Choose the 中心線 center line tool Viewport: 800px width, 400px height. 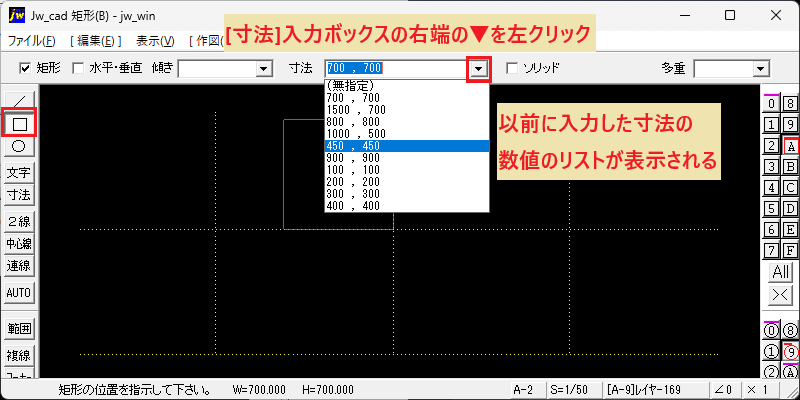pyautogui.click(x=19, y=244)
